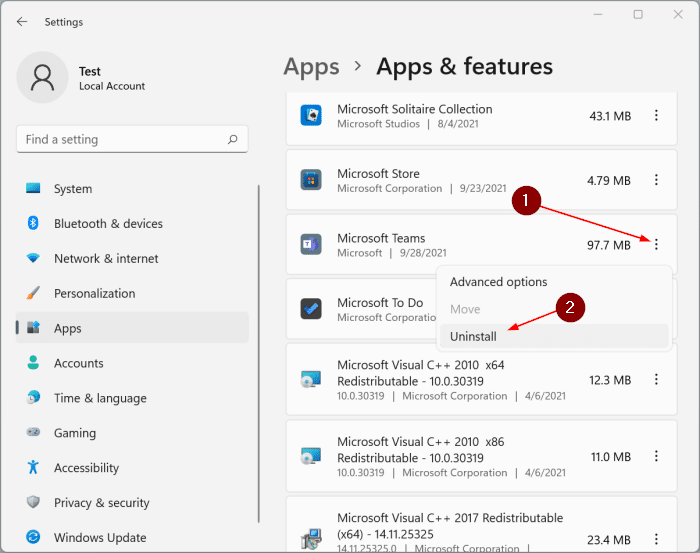This screenshot has height=553, width=700.
Task: Click the Bluetooth icon in sidebar
Action: pos(33,223)
